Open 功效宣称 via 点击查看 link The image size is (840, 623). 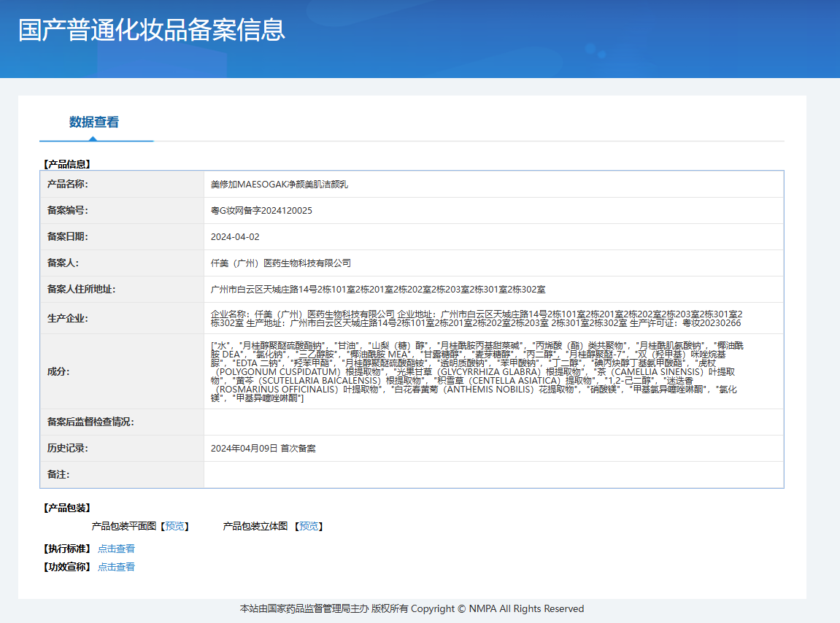point(116,567)
